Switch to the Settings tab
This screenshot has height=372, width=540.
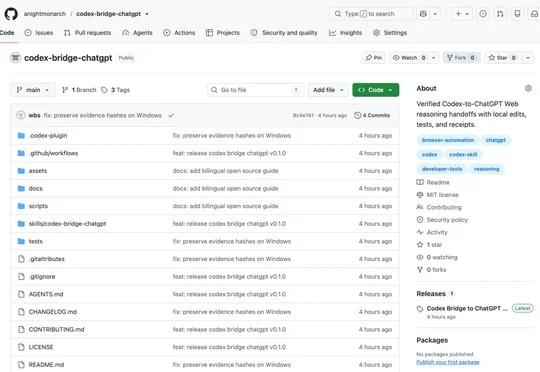pyautogui.click(x=390, y=33)
